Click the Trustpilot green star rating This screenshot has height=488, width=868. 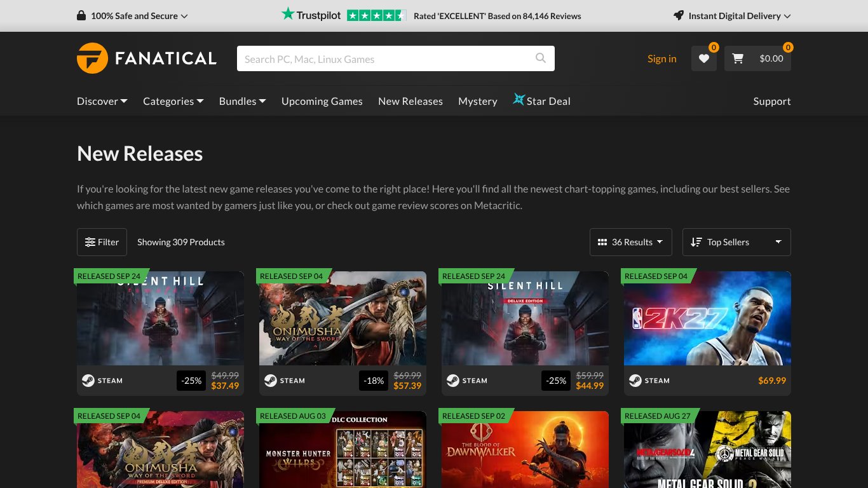point(376,16)
